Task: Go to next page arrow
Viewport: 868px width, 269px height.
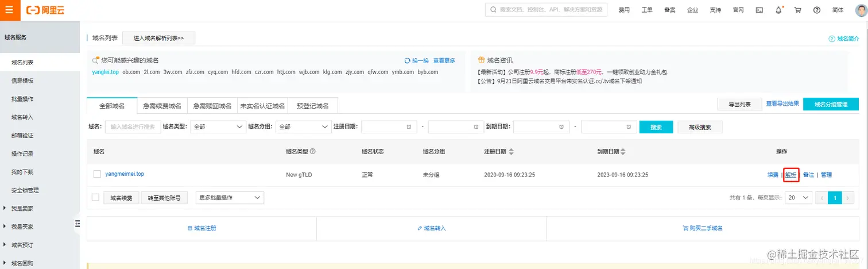Action: pyautogui.click(x=848, y=198)
